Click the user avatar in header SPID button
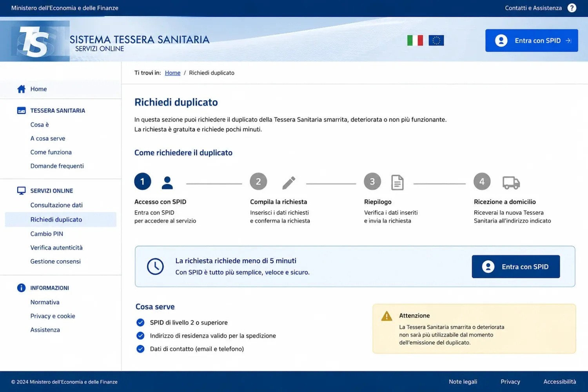The height and width of the screenshot is (392, 588). [x=501, y=40]
